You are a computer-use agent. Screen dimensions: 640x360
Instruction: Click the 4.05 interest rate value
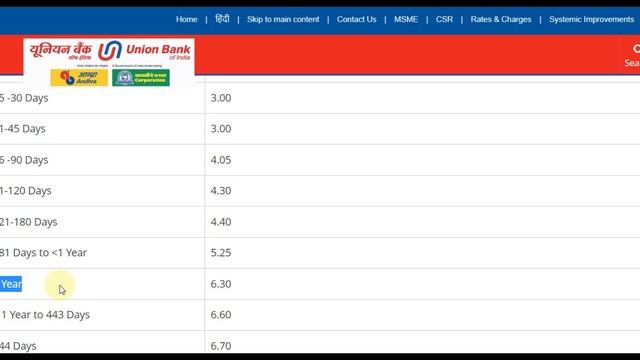tap(221, 160)
